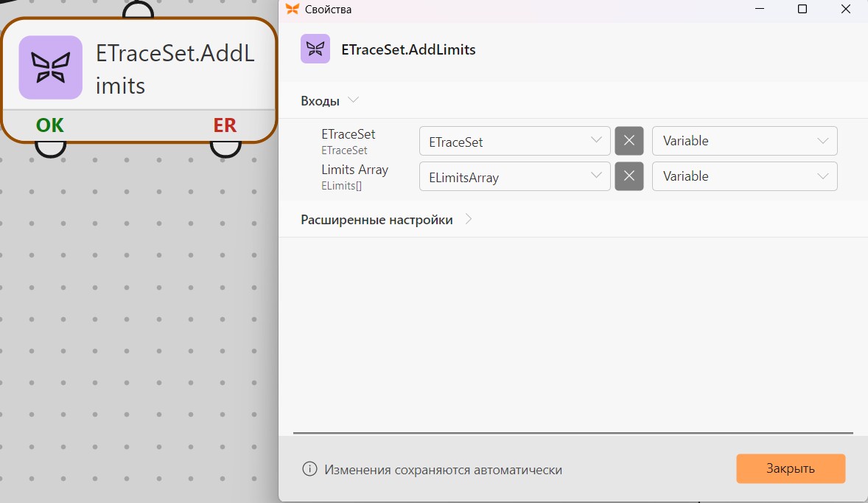
Task: Maximize the Свойства window
Action: point(802,9)
